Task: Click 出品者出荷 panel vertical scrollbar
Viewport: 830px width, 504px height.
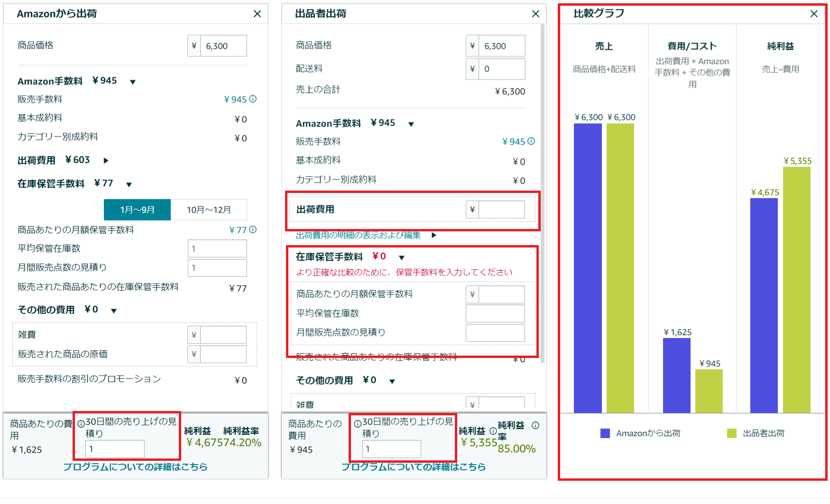Action: point(542,193)
